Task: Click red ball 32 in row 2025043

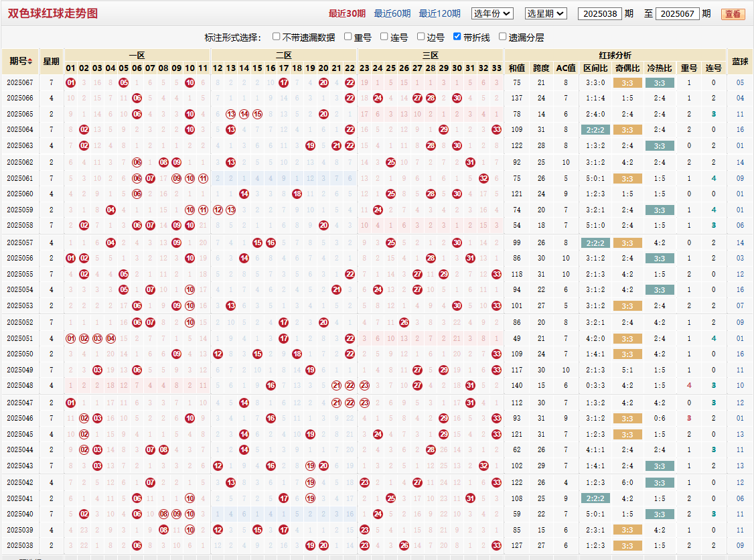Action: pyautogui.click(x=483, y=466)
